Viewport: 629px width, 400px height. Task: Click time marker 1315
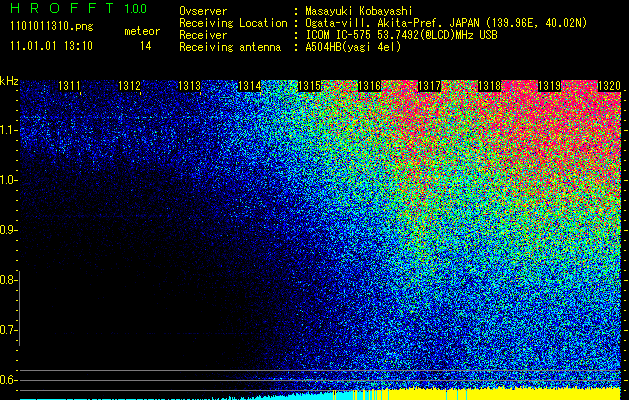click(x=309, y=86)
